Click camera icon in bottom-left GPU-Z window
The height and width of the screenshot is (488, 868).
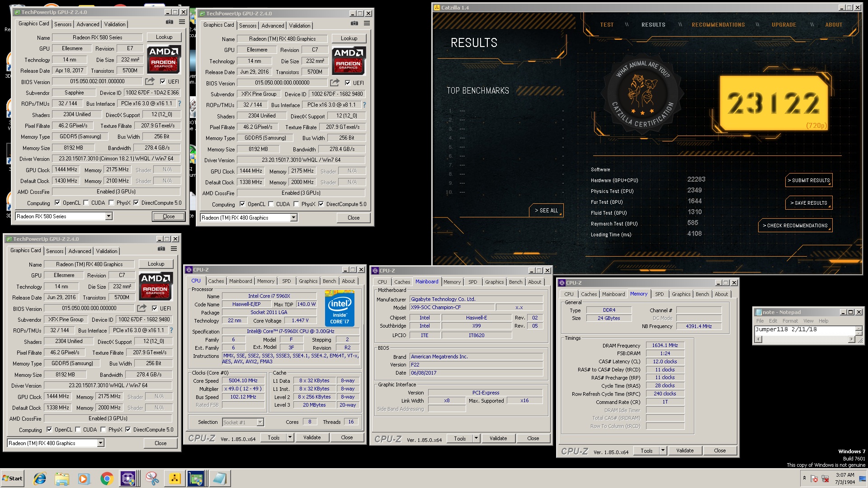(161, 249)
